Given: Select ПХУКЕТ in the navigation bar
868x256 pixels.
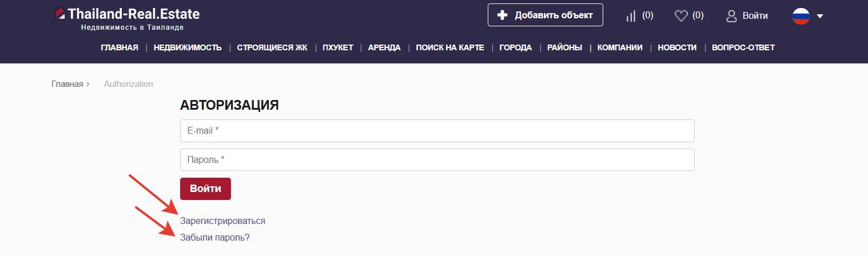Looking at the screenshot, I should pos(337,47).
